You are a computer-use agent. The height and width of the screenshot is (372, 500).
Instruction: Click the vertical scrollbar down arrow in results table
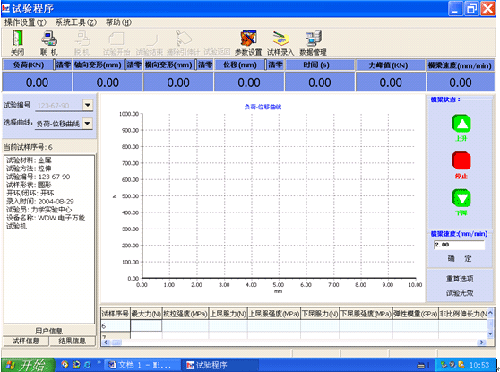click(x=490, y=334)
